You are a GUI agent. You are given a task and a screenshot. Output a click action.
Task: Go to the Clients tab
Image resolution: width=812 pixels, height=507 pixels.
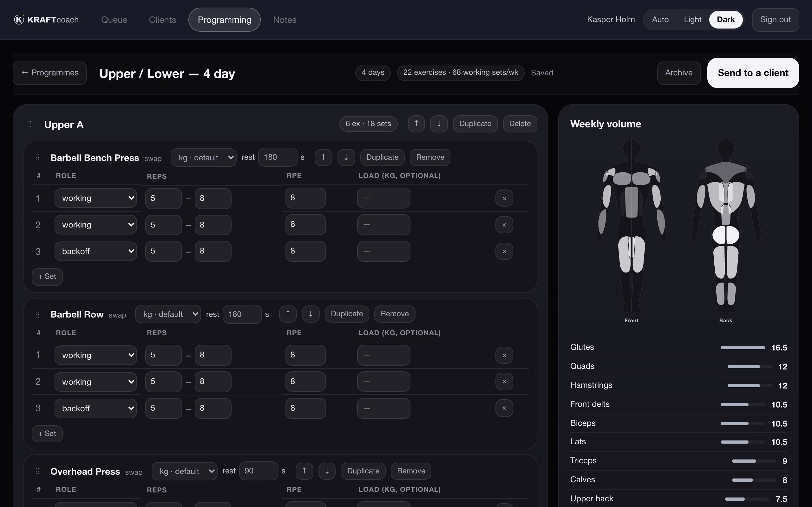point(162,20)
